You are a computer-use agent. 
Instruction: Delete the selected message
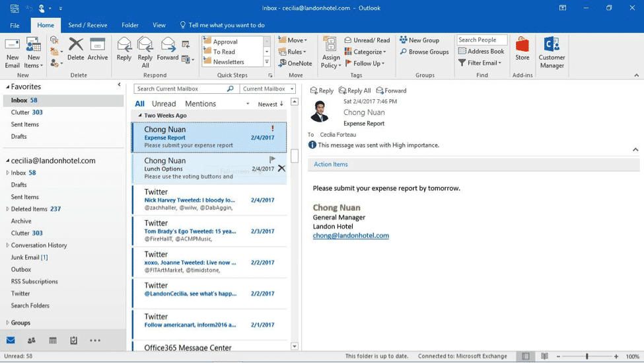coord(76,50)
